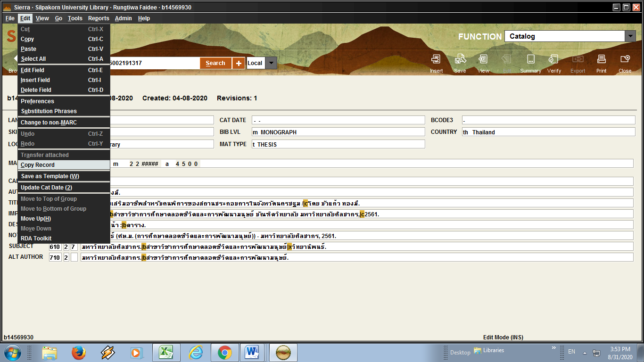Choose Substitution Phrases menu entry

(x=64, y=111)
